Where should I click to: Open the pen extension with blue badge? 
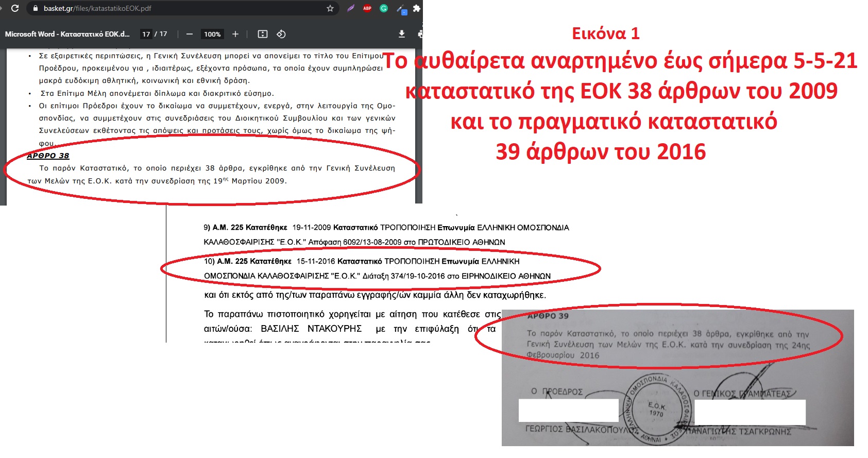coord(401,9)
